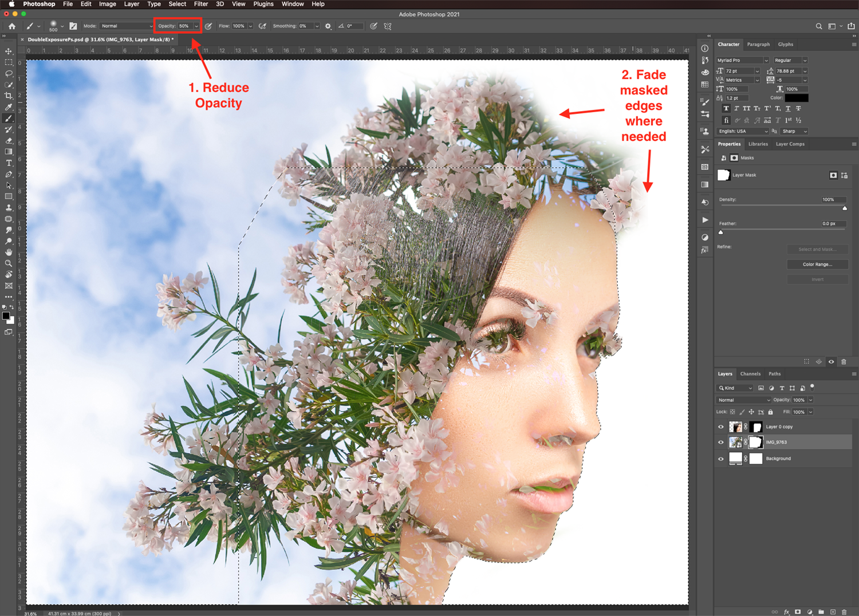Open Myriad Pro font family dropdown

pos(743,61)
